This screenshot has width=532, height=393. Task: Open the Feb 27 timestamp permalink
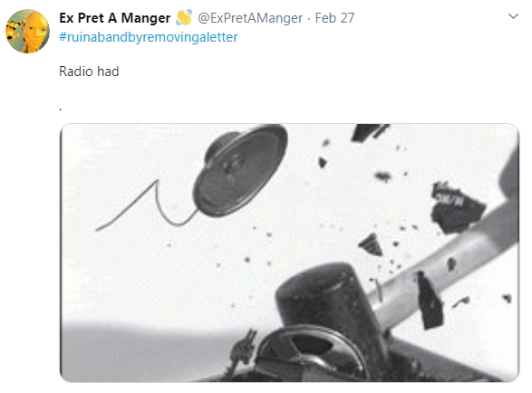tap(334, 18)
